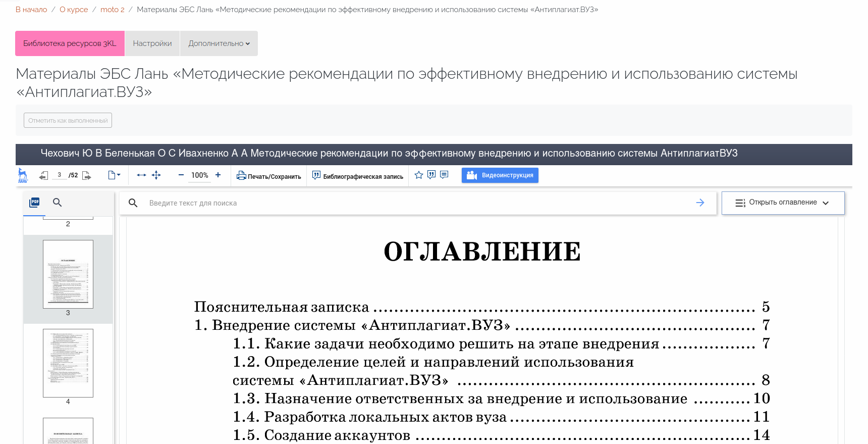Click the document title bar Чехович Ю В
This screenshot has width=868, height=444.
(x=434, y=154)
